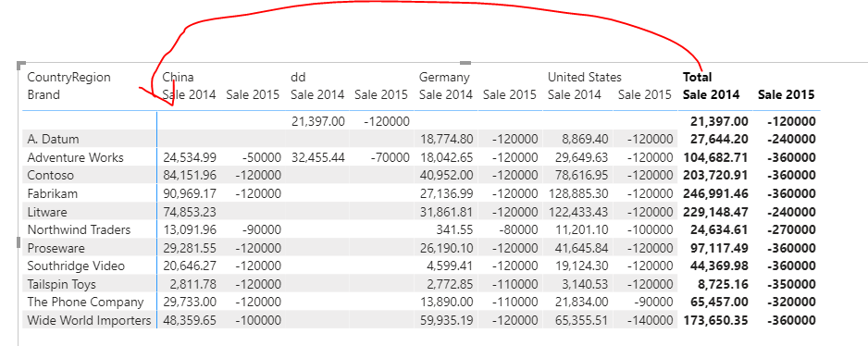Click Sale 2015 header under United States
The image size is (868, 346).
(645, 94)
